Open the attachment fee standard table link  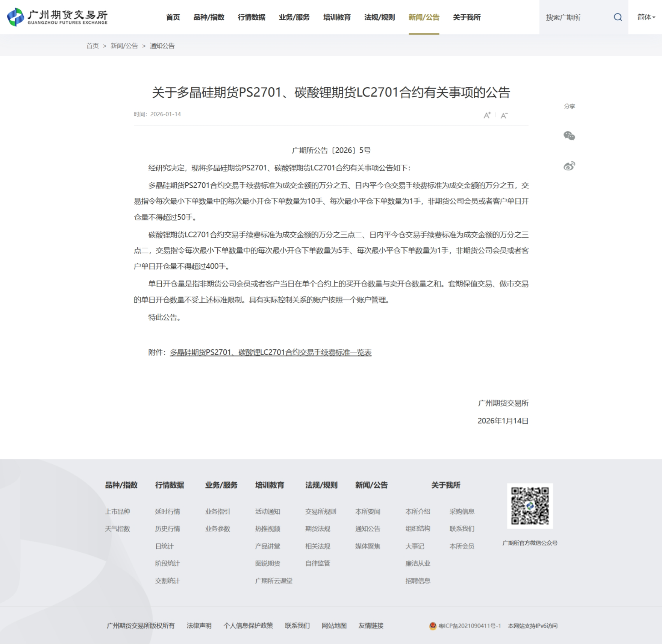(270, 352)
